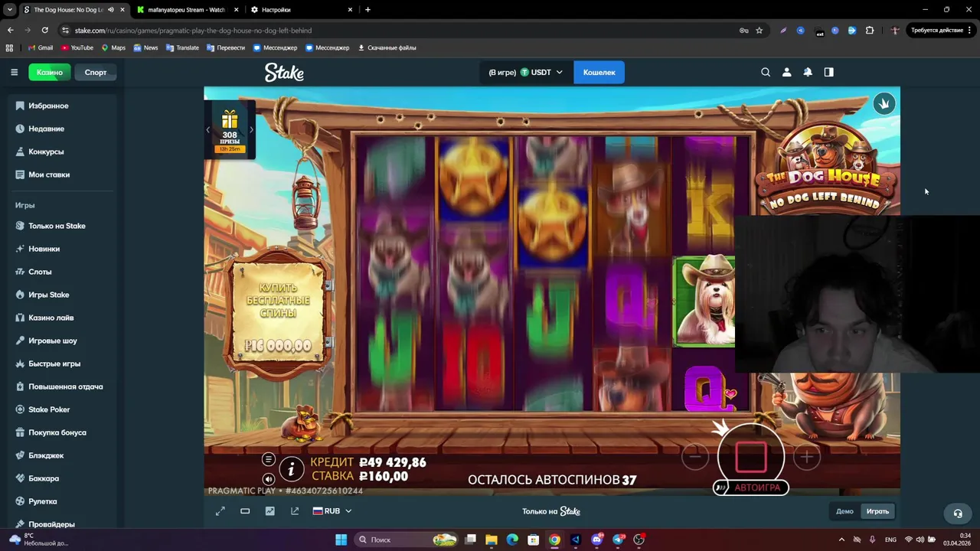
Task: Open Новинки category
Action: click(x=62, y=249)
